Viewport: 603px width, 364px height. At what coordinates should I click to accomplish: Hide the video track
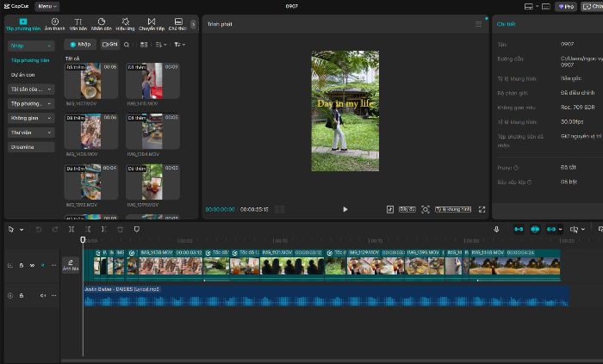33,265
